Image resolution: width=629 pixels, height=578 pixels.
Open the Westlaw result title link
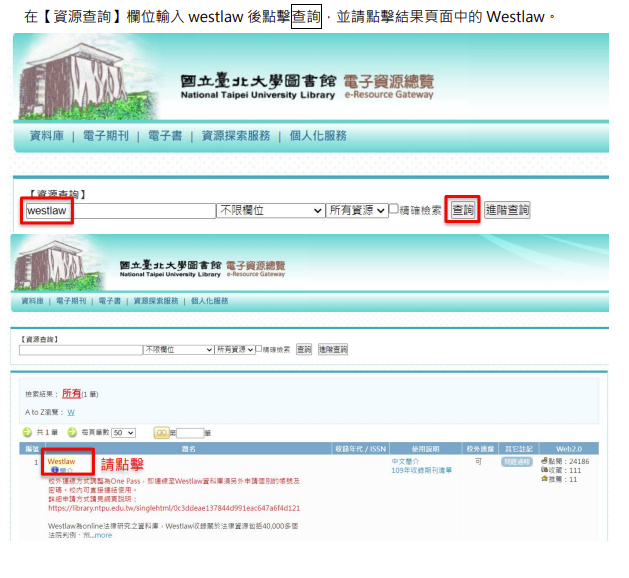point(61,461)
